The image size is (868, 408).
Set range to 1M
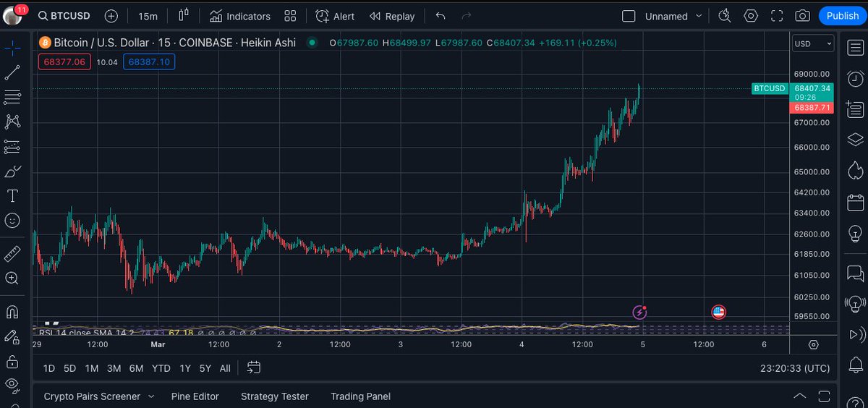coord(91,368)
